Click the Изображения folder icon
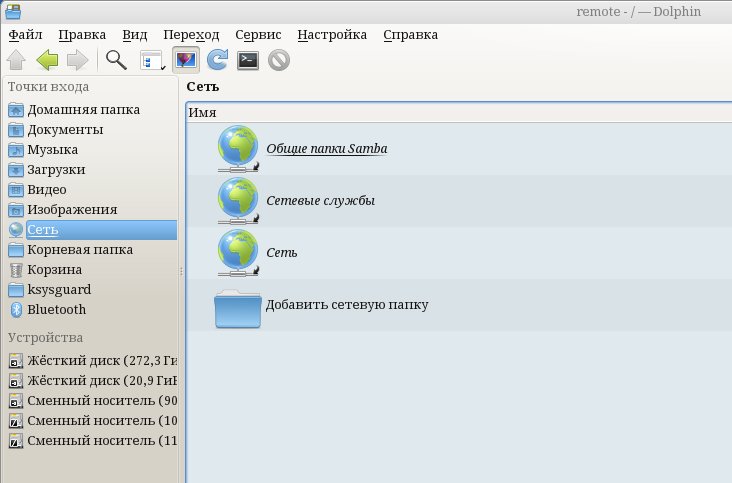The width and height of the screenshot is (732, 483). point(16,210)
